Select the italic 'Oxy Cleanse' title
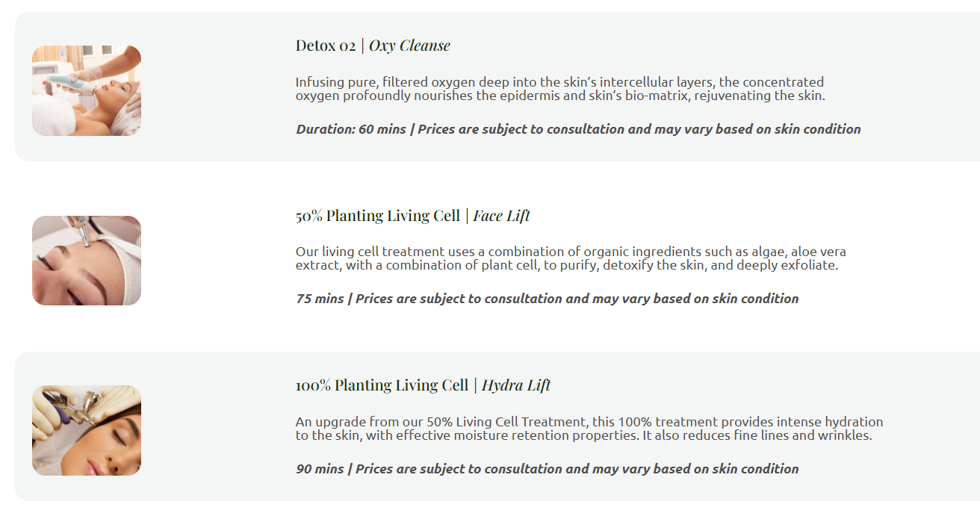Viewport: 980px width, 507px height. pyautogui.click(x=410, y=46)
